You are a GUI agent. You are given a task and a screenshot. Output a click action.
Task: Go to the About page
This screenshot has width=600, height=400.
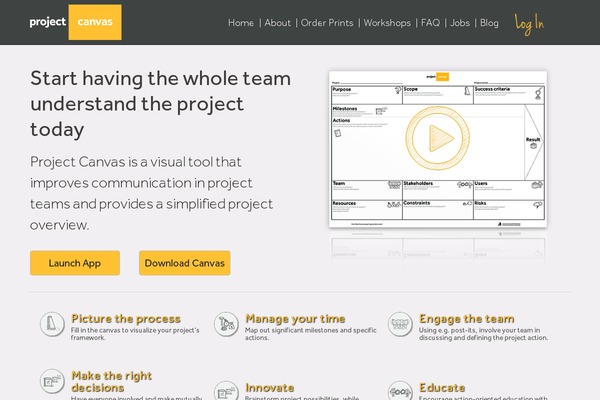click(x=277, y=23)
